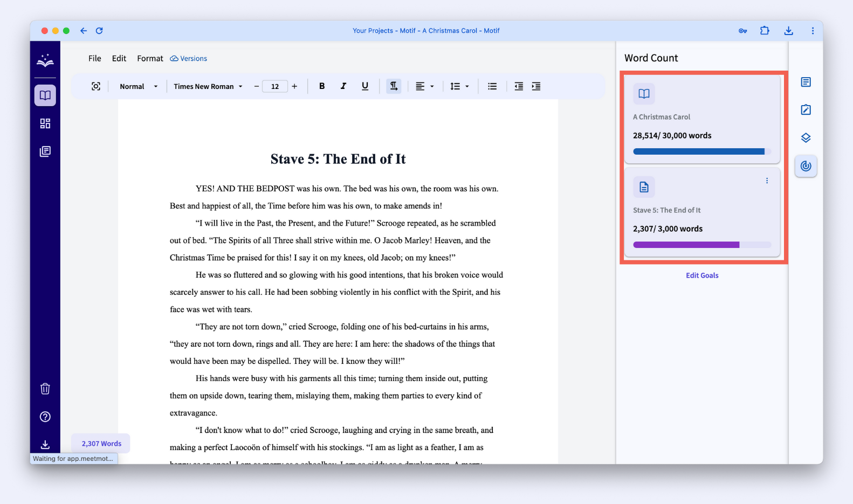Click the 2,307 Words counter badge

[101, 444]
